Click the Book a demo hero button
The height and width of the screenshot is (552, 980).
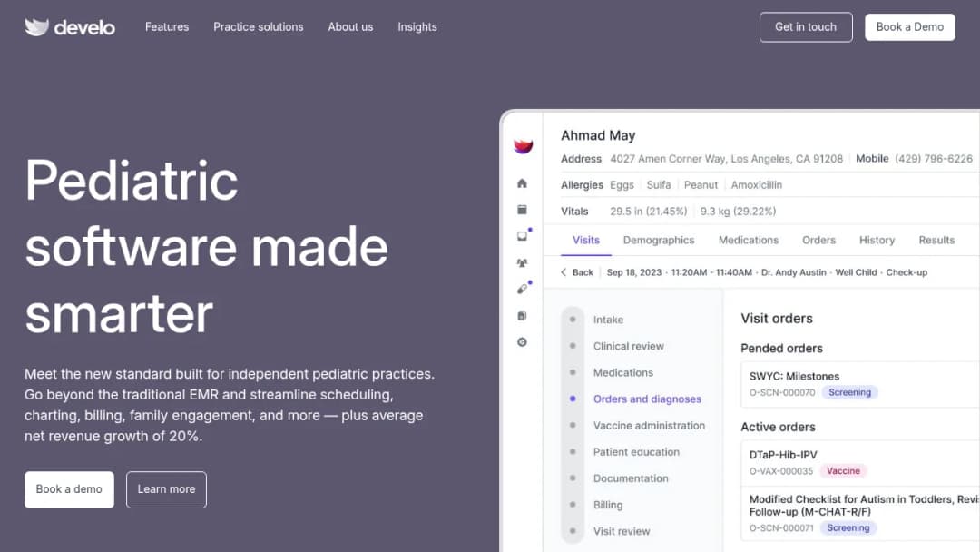[69, 488]
